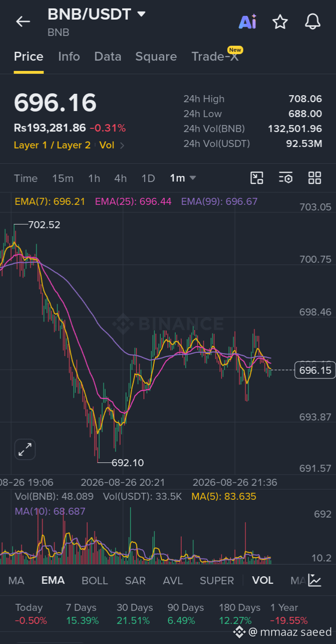Click the 24h High value 708.06
This screenshot has height=644, width=336.
click(x=305, y=99)
